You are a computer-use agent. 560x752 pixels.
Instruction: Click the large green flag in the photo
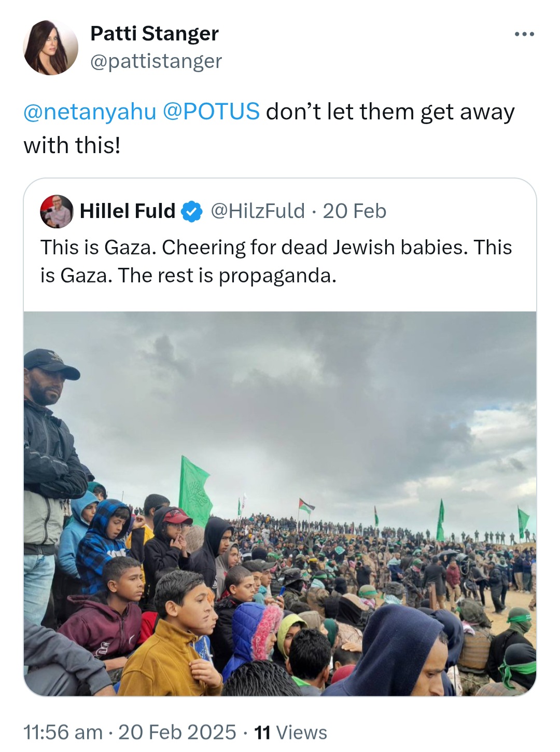[x=195, y=491]
